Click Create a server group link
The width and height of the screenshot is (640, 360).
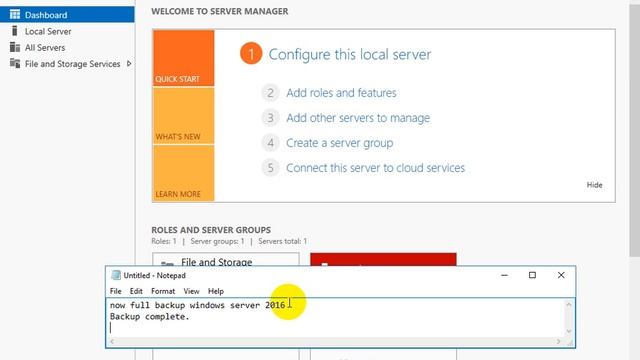point(340,143)
